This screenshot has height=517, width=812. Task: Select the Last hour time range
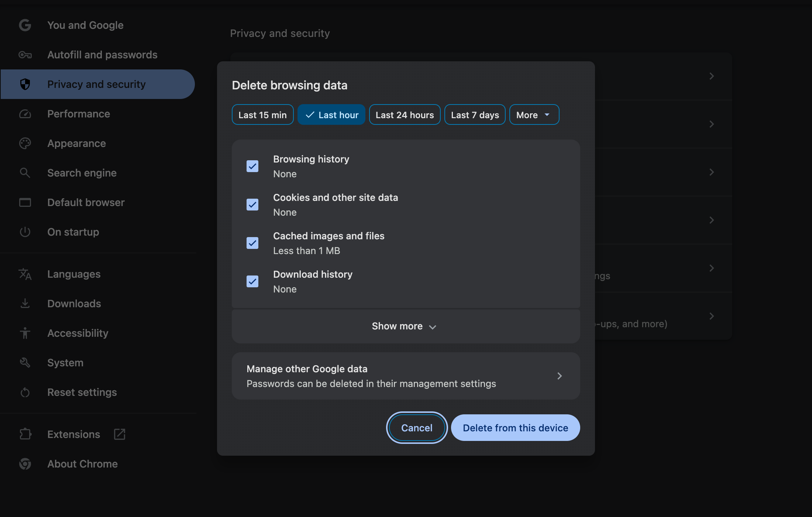tap(331, 115)
